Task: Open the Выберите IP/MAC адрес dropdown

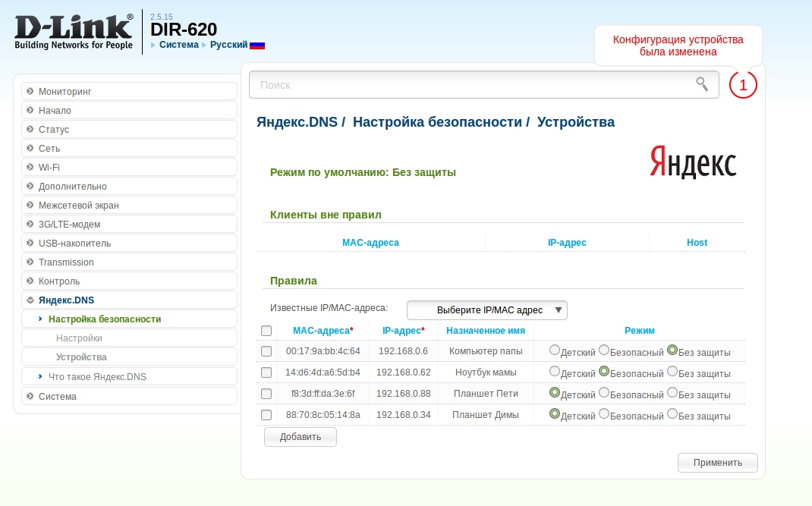Action: (x=487, y=310)
